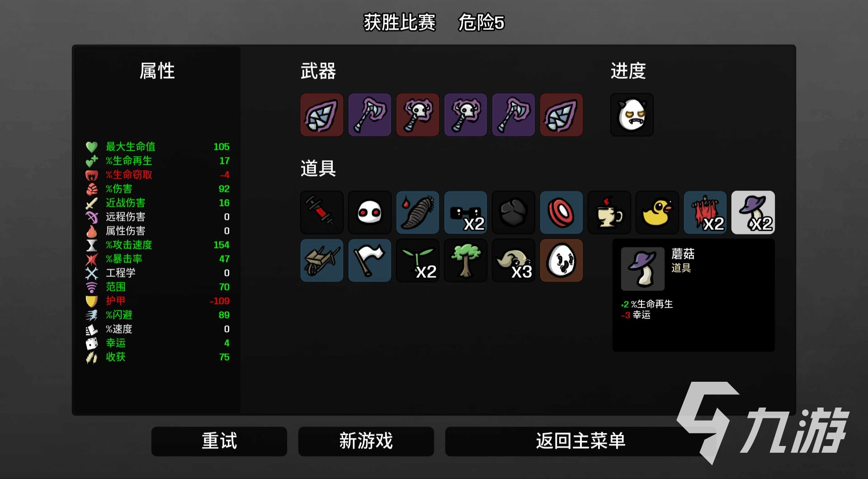
Task: Click the wheelbarrow item icon
Action: tap(322, 261)
